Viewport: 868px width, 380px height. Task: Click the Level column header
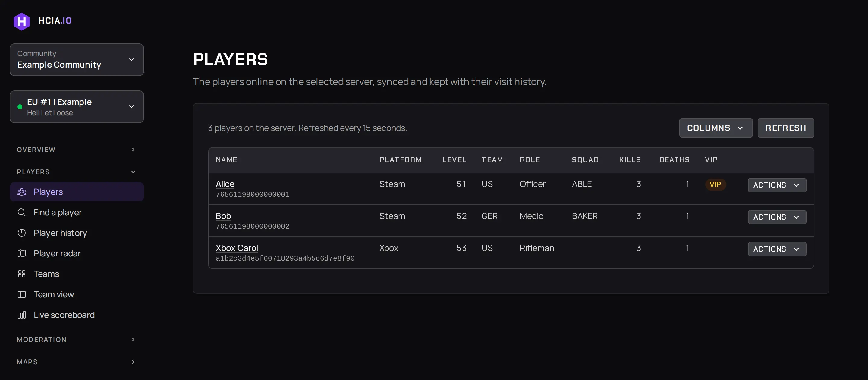[x=454, y=160]
